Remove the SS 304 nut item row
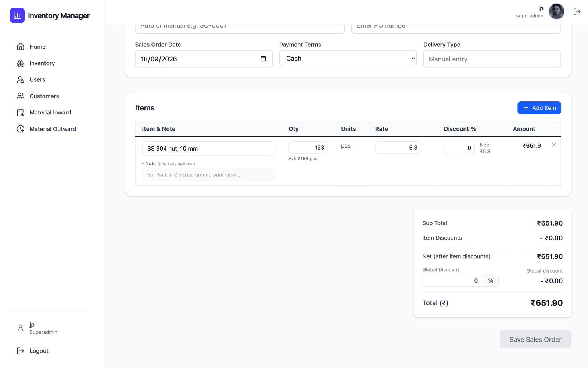588x368 pixels. tap(554, 145)
